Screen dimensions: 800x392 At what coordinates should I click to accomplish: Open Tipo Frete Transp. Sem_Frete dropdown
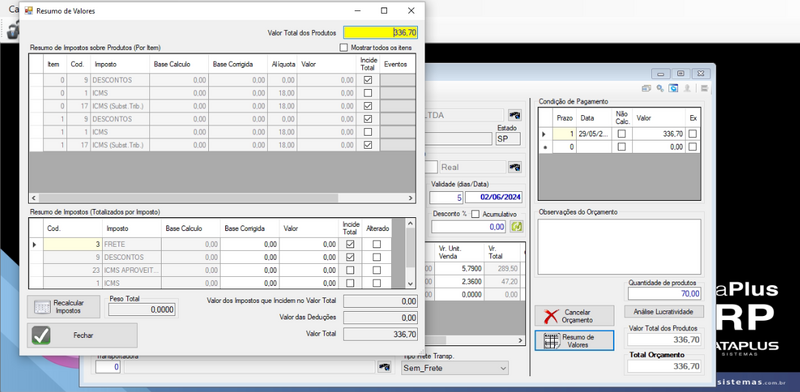coord(455,368)
